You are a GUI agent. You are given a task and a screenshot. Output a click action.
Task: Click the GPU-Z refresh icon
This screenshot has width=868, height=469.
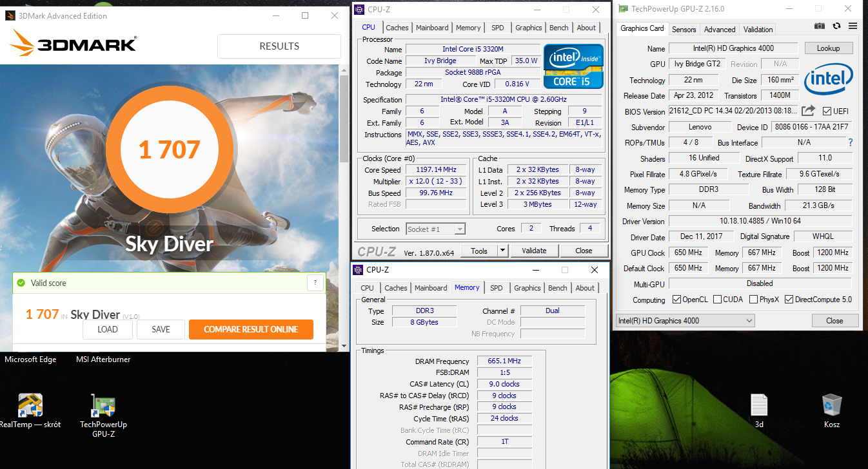click(x=836, y=26)
